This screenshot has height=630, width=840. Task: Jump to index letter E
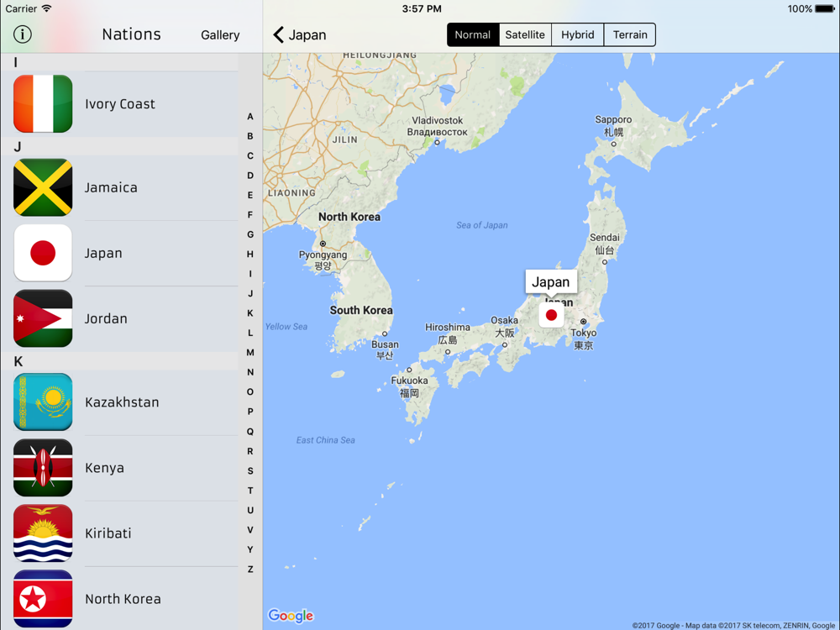point(250,195)
